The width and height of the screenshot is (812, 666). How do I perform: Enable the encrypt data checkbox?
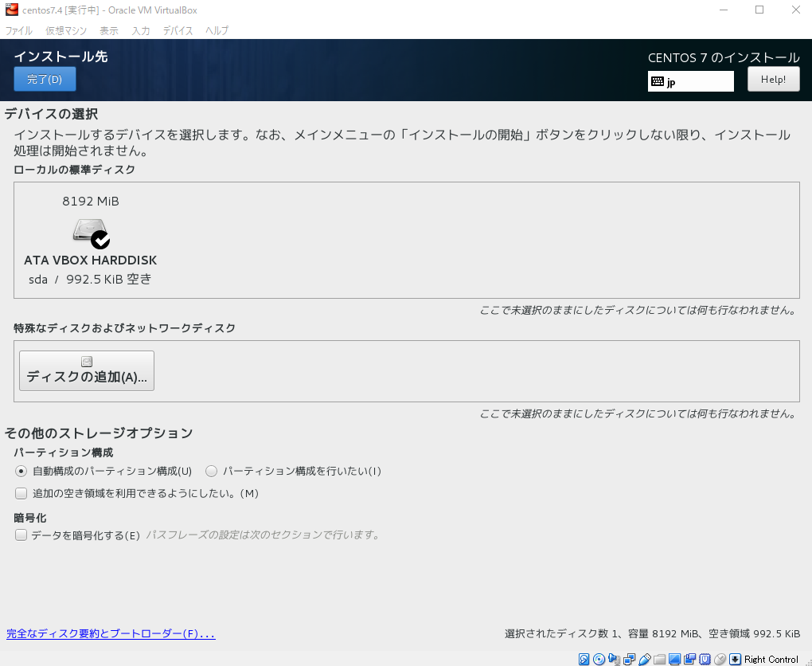pyautogui.click(x=21, y=535)
